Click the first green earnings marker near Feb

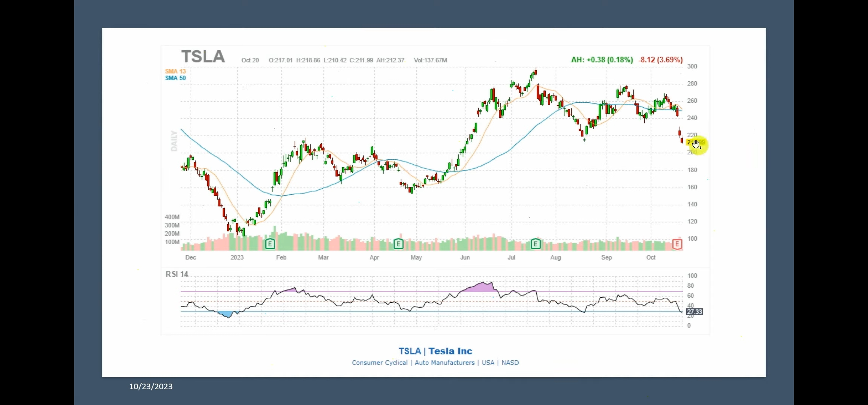[x=270, y=244]
